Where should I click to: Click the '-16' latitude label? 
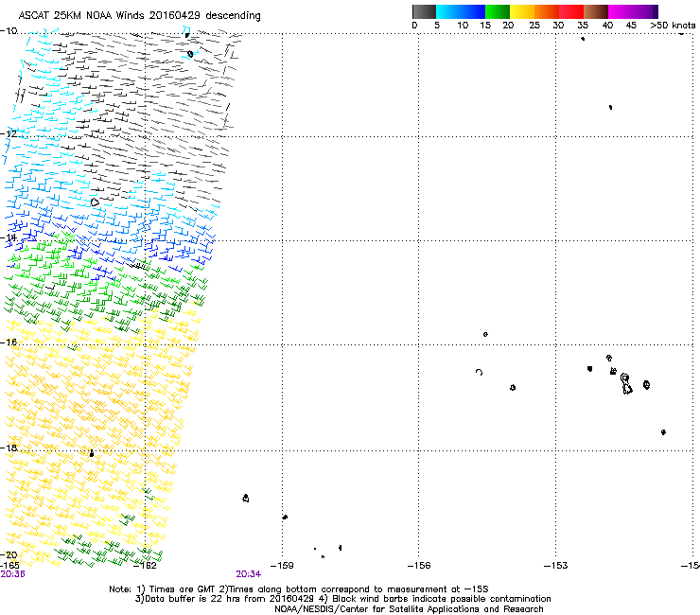(x=9, y=343)
